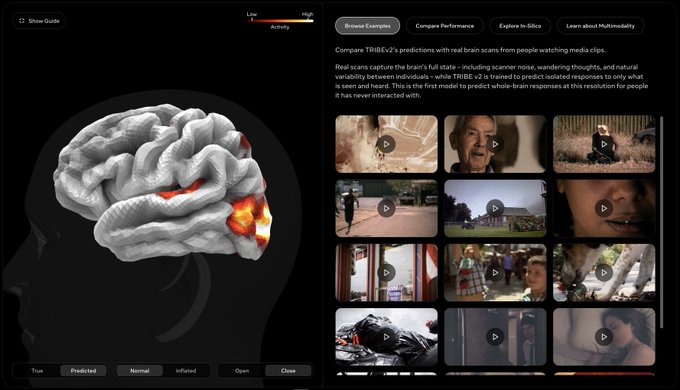Open the Compare Performance tab

point(445,26)
